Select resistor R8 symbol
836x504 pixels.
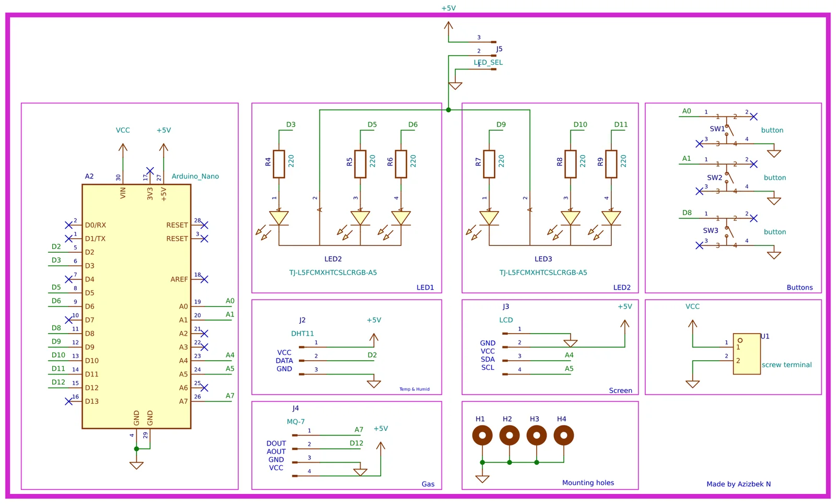tap(571, 164)
